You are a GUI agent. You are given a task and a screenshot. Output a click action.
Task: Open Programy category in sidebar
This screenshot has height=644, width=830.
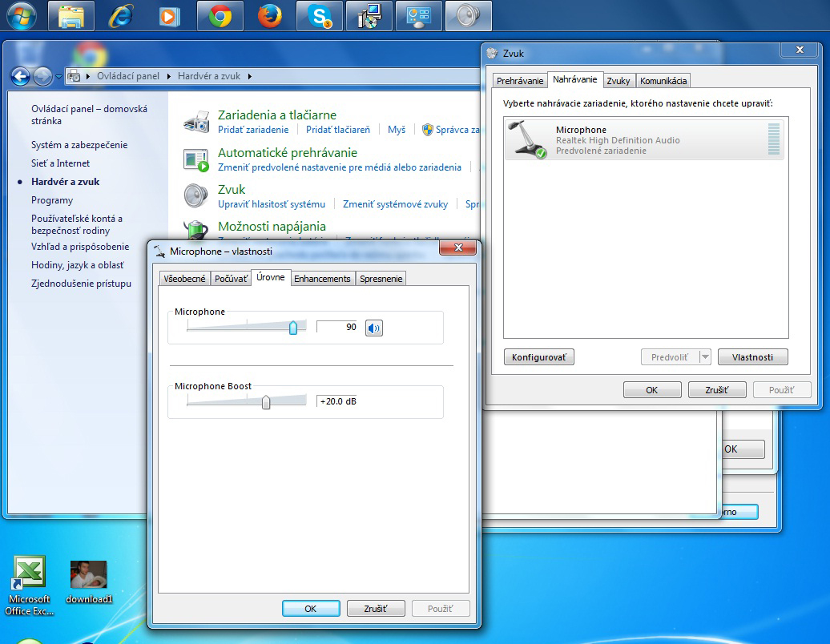tap(52, 200)
